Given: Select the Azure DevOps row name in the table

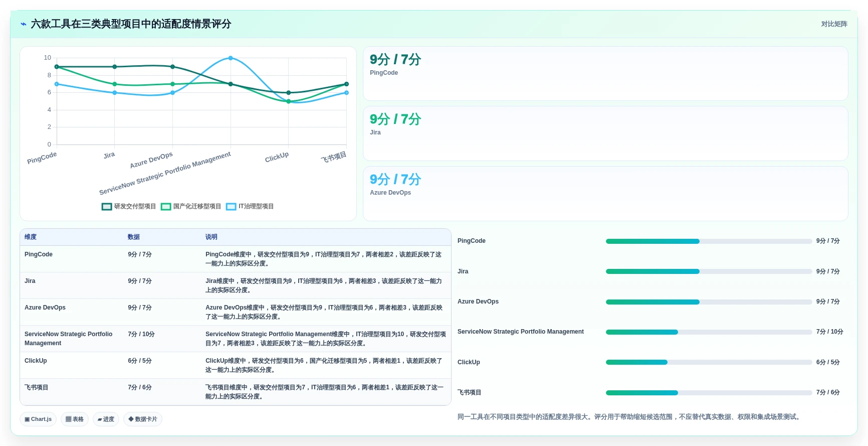Looking at the screenshot, I should click(45, 308).
